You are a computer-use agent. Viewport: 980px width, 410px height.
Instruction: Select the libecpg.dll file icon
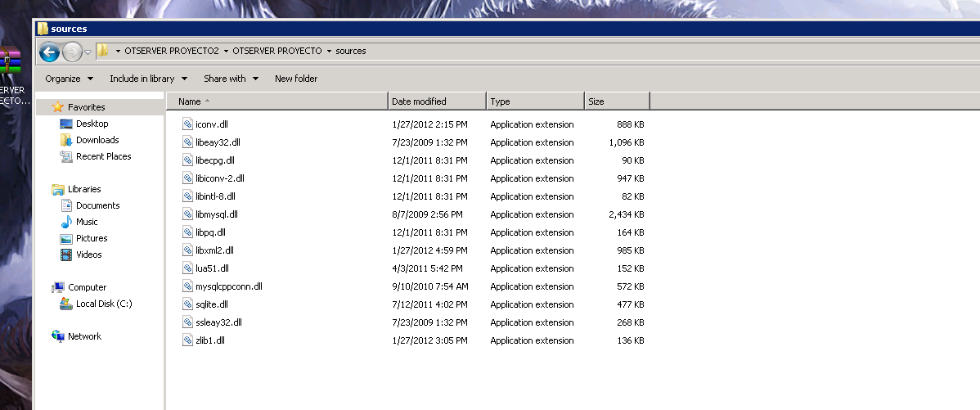pyautogui.click(x=187, y=160)
